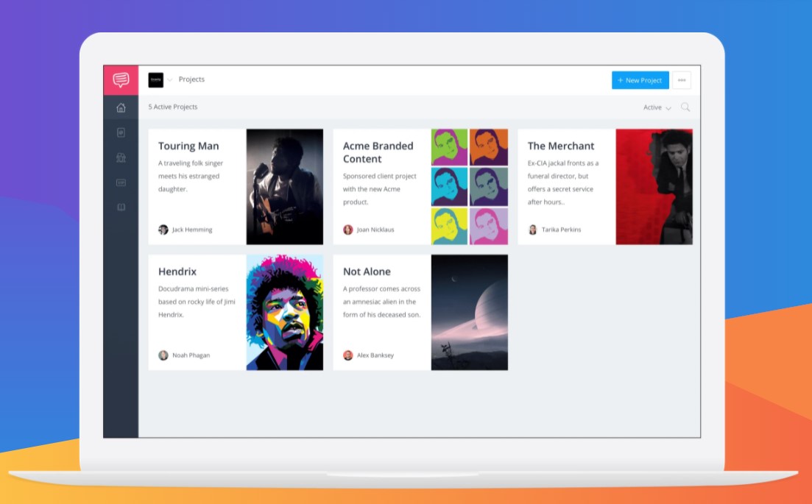Click The Merchant red background thumbnail
The height and width of the screenshot is (504, 812).
pos(654,187)
